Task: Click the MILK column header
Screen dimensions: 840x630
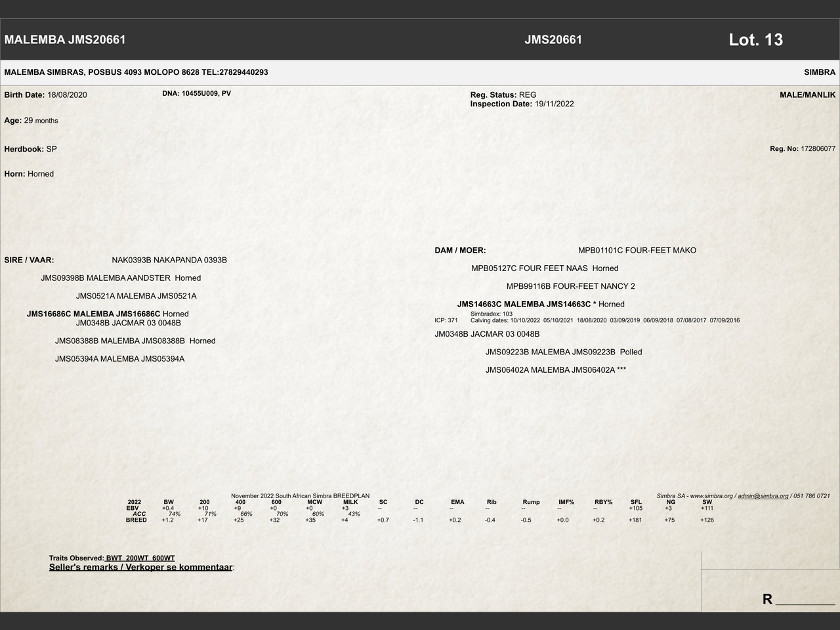Action: 350,502
